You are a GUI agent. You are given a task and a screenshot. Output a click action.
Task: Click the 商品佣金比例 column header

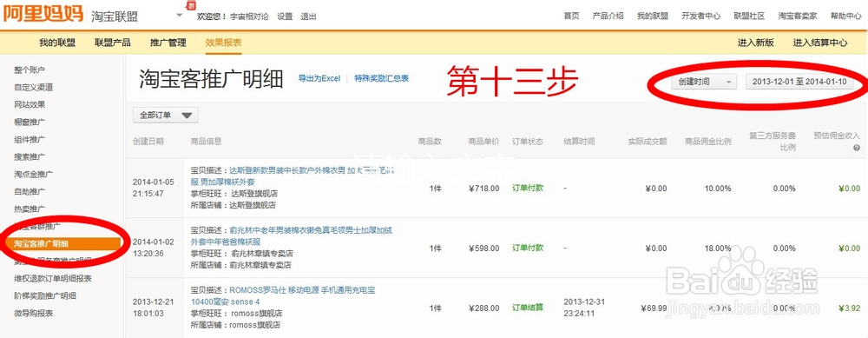708,142
